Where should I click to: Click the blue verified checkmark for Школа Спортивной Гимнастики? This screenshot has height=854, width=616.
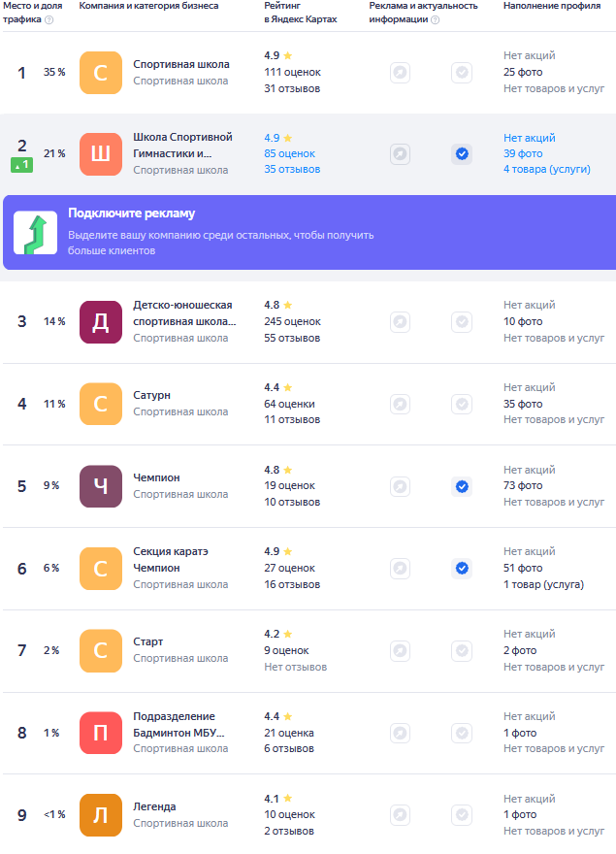click(462, 154)
